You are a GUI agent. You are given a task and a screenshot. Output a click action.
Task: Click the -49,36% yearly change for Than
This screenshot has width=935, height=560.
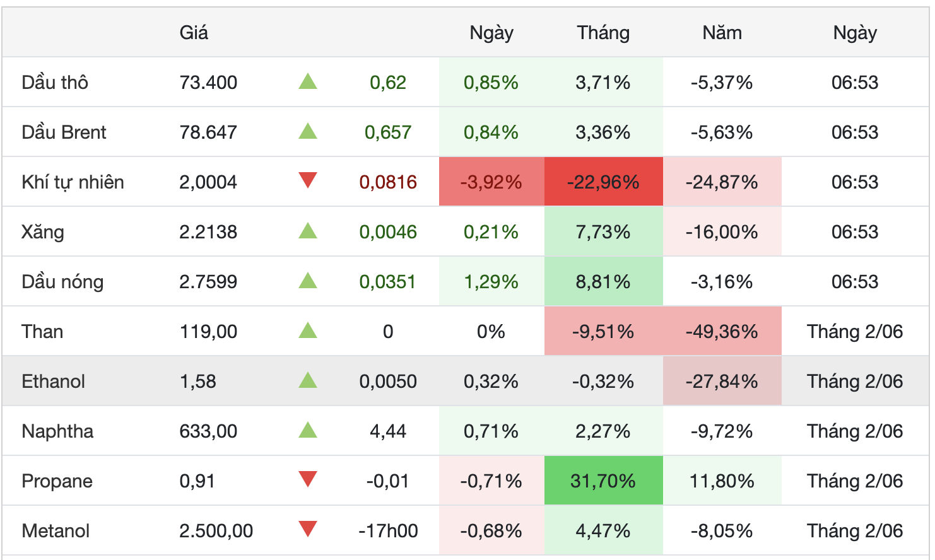[722, 332]
